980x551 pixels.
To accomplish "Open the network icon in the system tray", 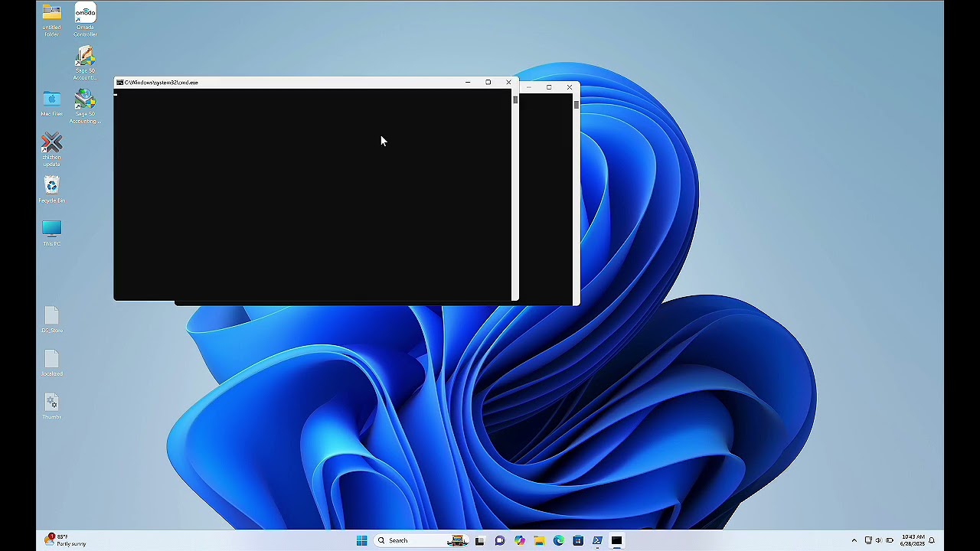I will coord(868,540).
